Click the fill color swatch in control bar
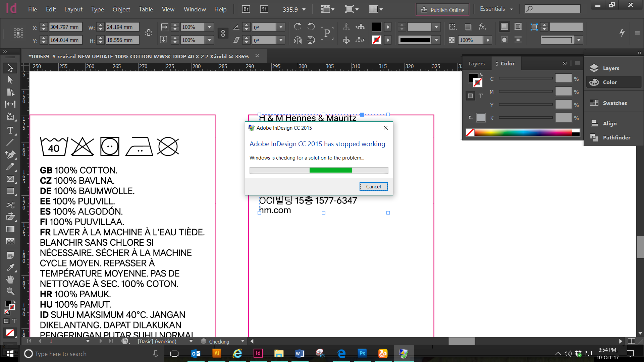This screenshot has height=362, width=644. (376, 27)
